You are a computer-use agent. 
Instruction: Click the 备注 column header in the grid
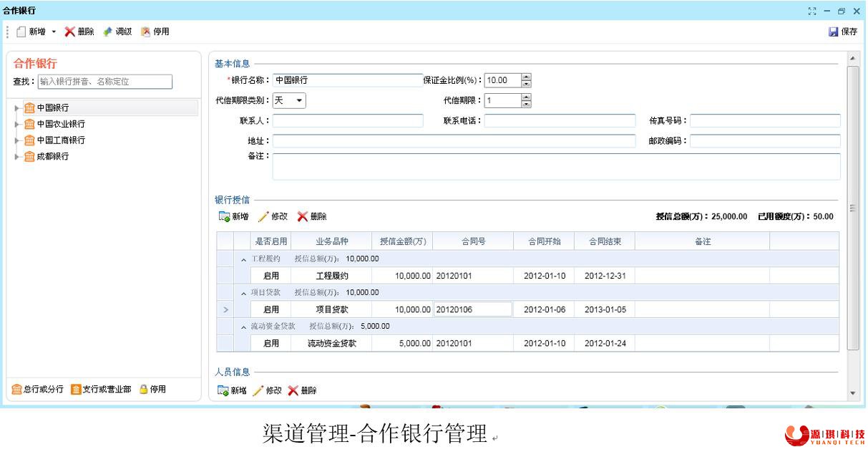(703, 242)
